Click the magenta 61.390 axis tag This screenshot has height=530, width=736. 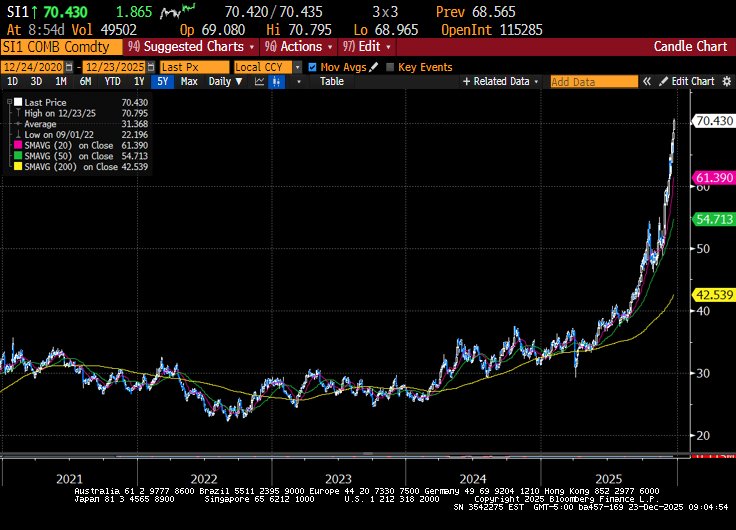pyautogui.click(x=714, y=178)
